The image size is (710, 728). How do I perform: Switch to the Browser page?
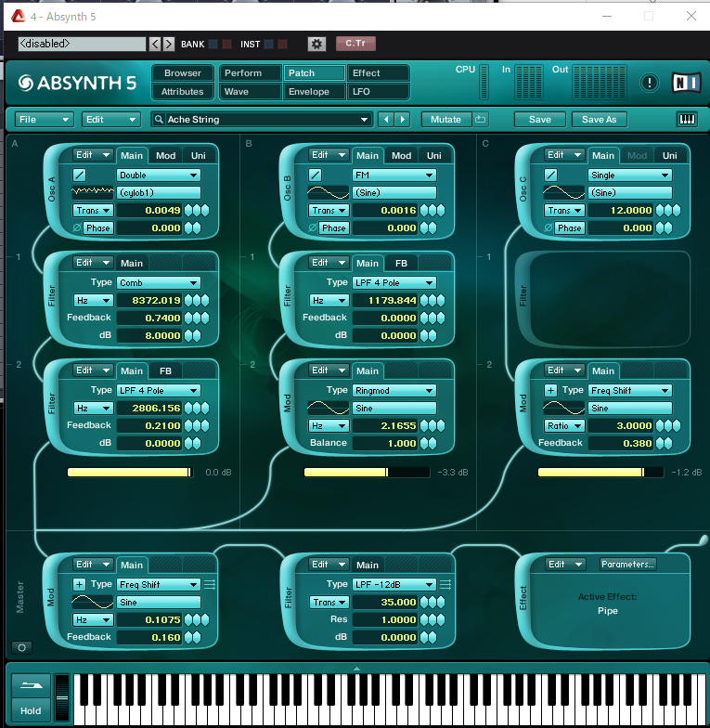[x=182, y=72]
